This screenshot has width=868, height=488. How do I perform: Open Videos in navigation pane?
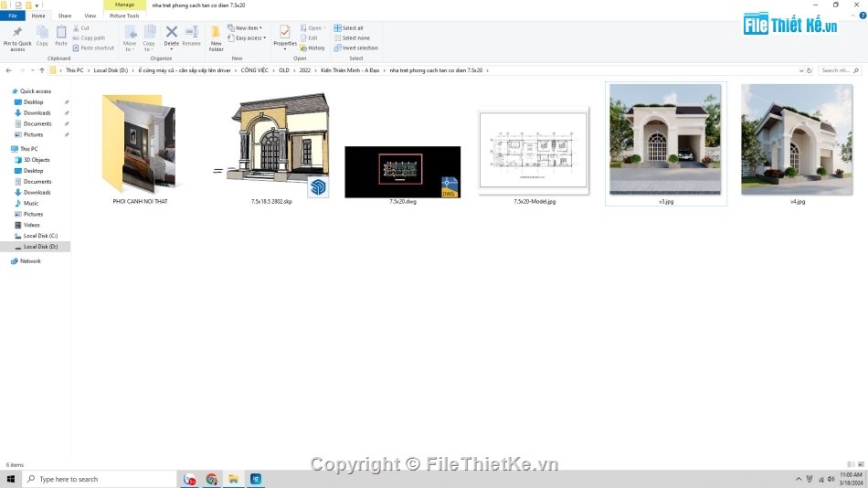tap(32, 225)
